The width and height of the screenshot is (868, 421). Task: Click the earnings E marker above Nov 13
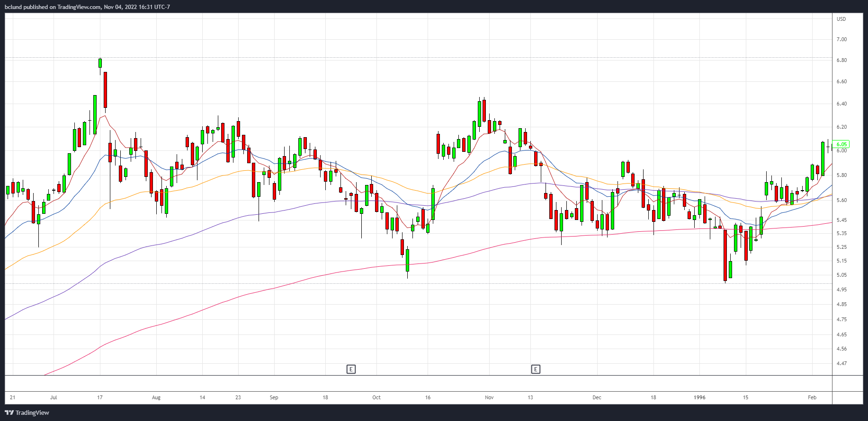tap(536, 369)
